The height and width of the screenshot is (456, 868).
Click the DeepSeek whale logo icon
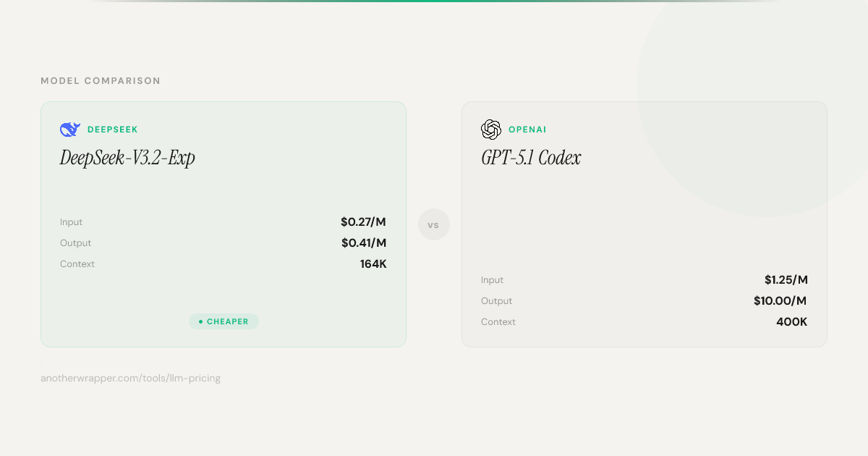[x=69, y=129]
